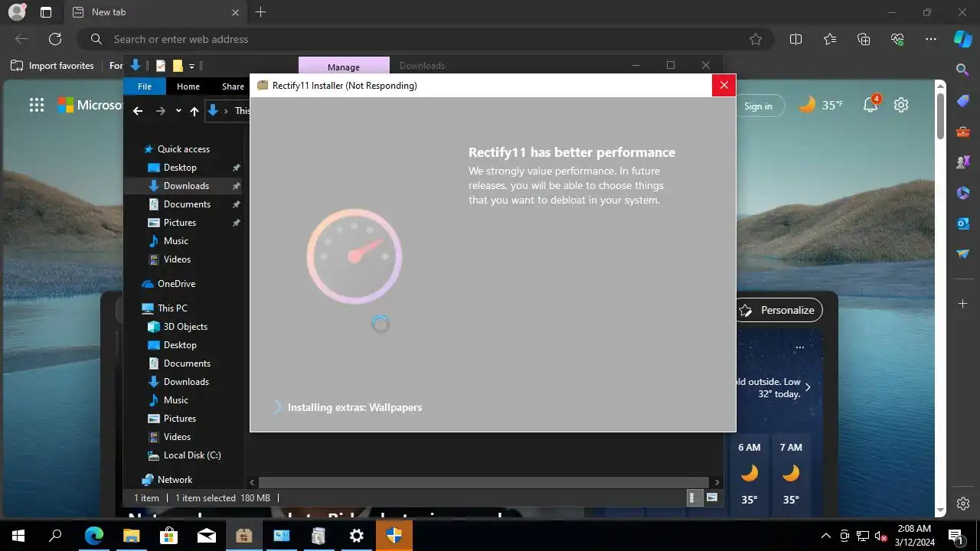Viewport: 980px width, 551px height.
Task: Select pinned Desktop under Quick access
Action: [x=180, y=168]
